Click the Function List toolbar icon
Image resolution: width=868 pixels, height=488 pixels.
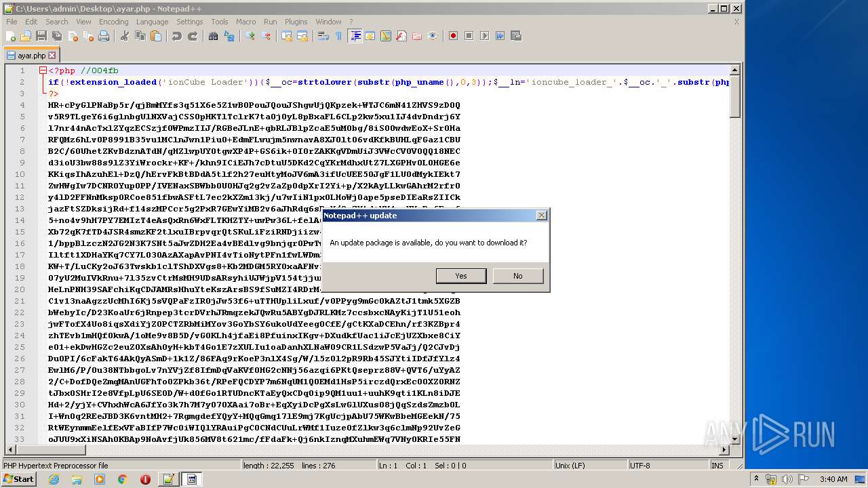coord(401,36)
